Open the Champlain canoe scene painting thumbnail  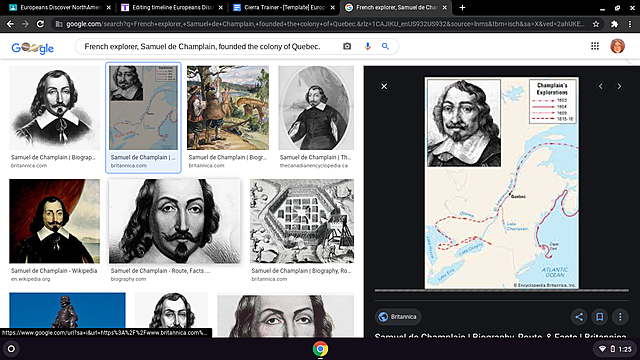tap(228, 108)
